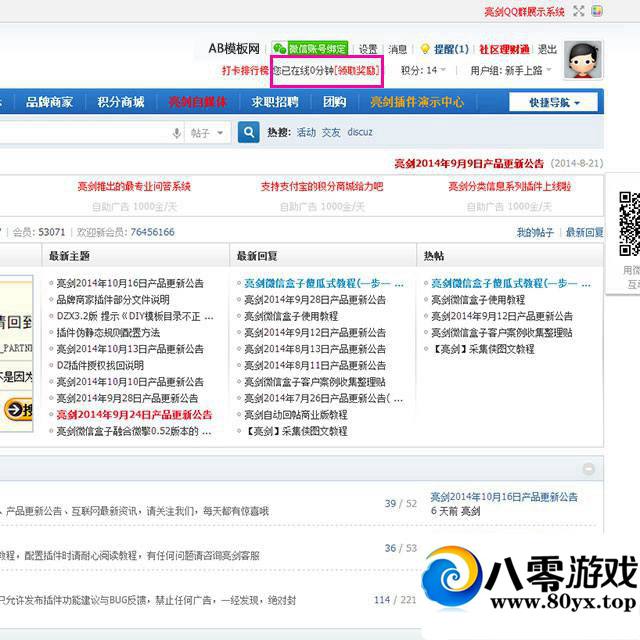
Task: Click the hot search keyword discuz
Action: point(361,132)
